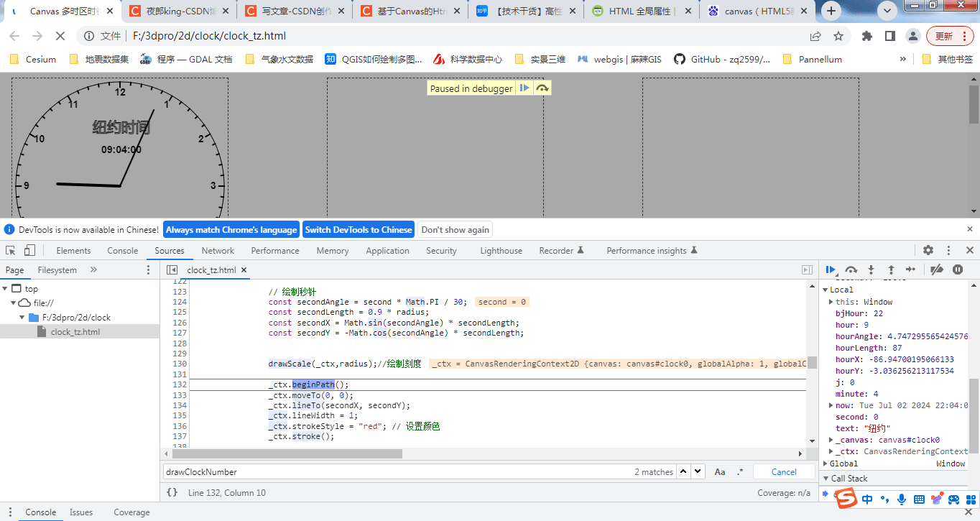Click the drawClockNumber search input field
Screen dimensions: 980x521
pos(398,472)
